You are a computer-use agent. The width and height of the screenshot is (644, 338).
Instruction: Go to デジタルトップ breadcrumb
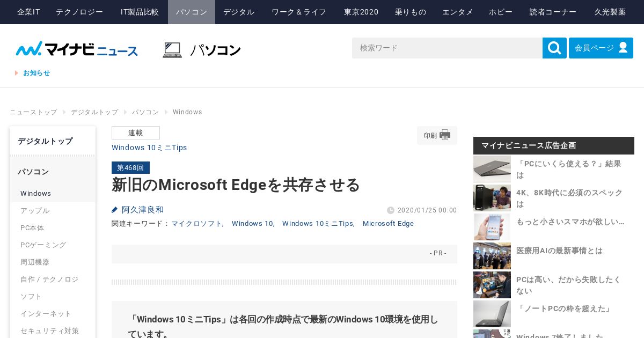coord(94,112)
